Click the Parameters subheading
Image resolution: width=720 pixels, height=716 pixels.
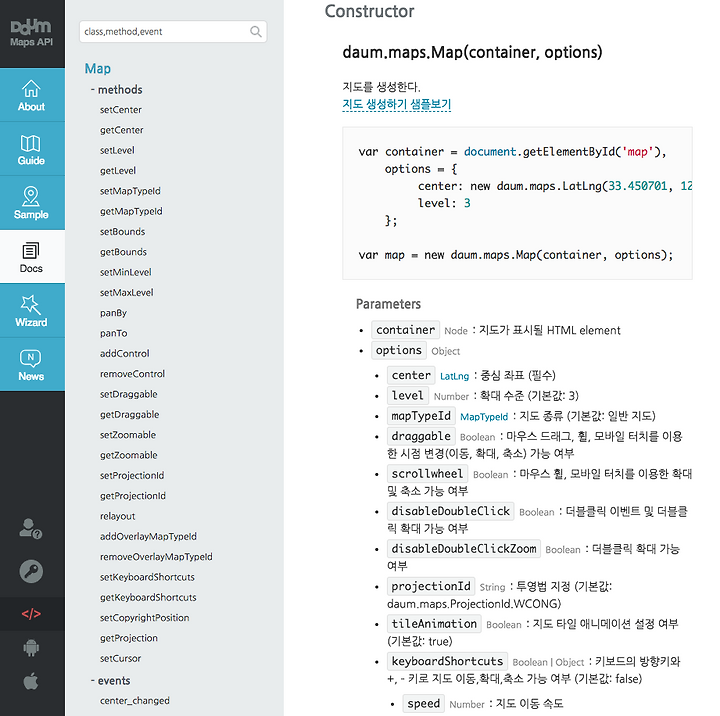coord(388,304)
